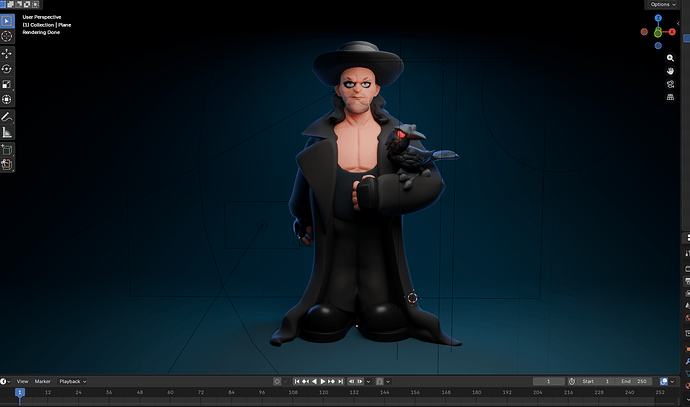Toggle the camera view icon
Viewport: 690px width, 407px height.
(670, 84)
